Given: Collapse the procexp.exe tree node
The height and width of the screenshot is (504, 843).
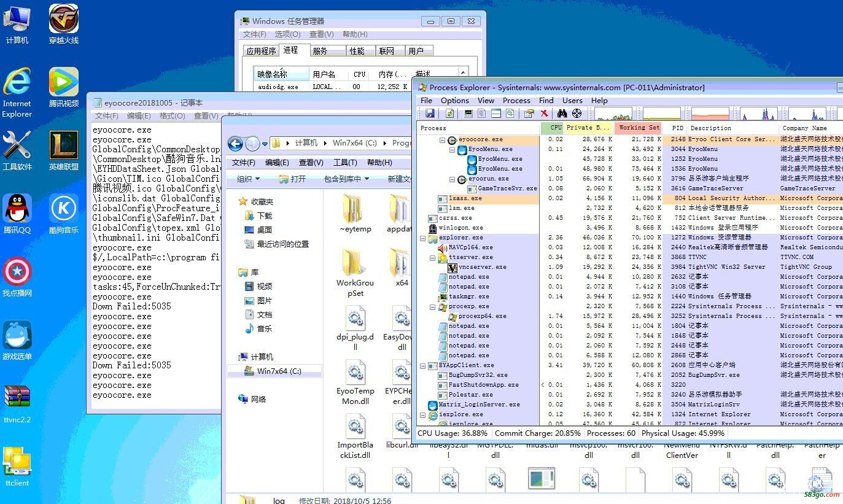Looking at the screenshot, I should pyautogui.click(x=432, y=306).
